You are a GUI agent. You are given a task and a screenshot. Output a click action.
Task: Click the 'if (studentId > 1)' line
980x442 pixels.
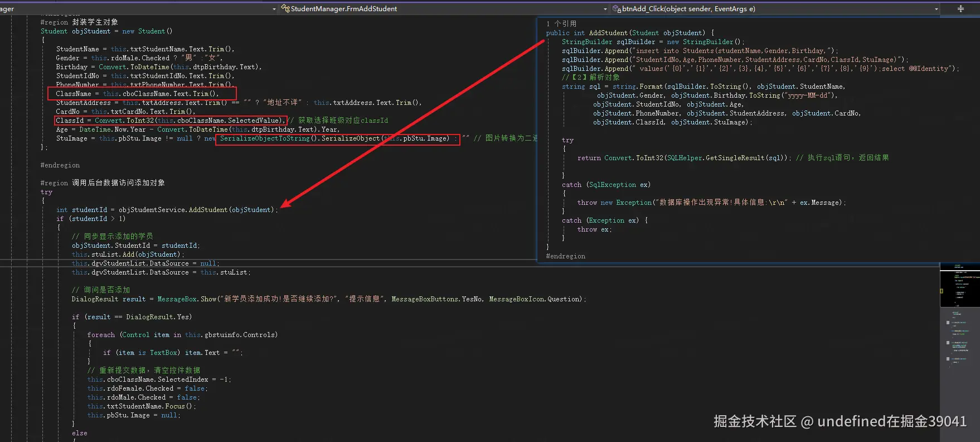(91, 219)
